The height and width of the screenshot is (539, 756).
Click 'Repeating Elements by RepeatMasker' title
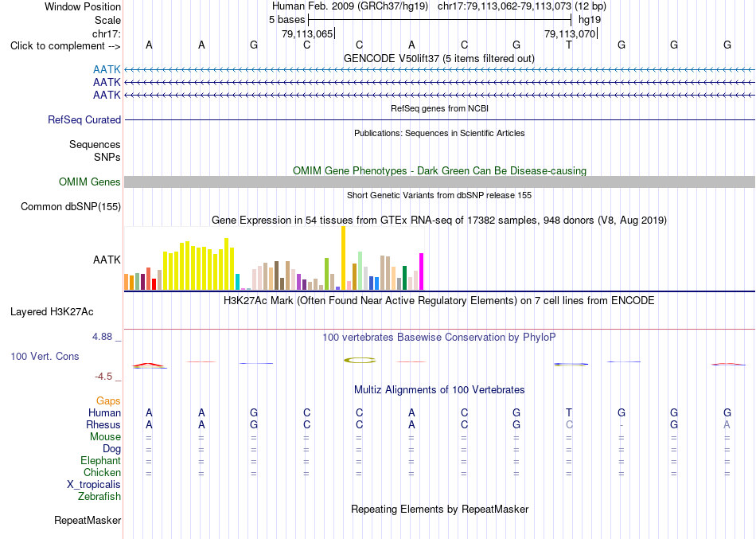440,509
